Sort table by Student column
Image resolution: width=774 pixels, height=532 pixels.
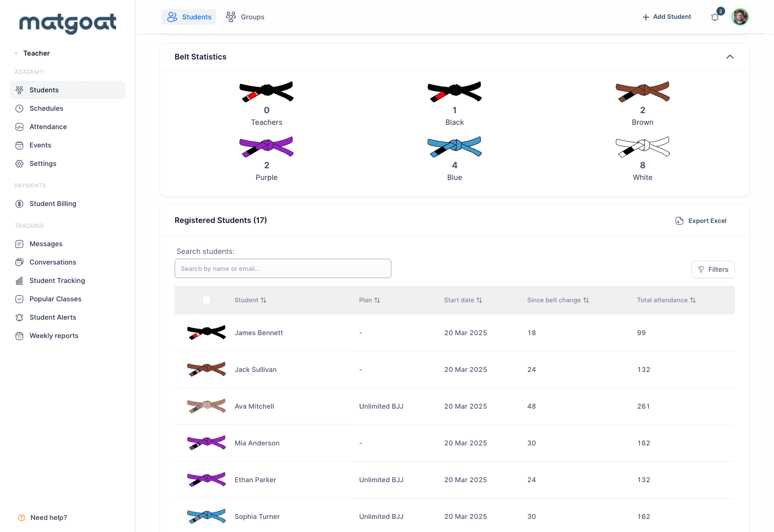(251, 300)
